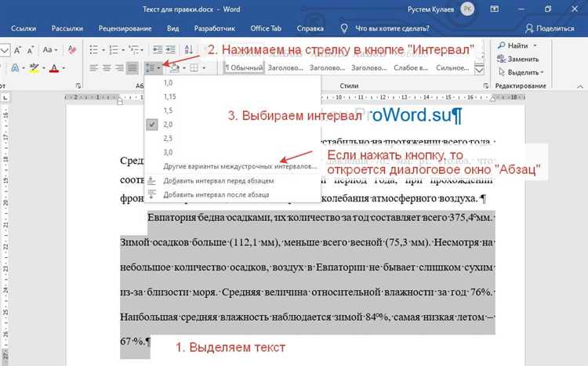Viewport: 588px width, 366px height.
Task: Click the bulleted list icon
Action: [94, 49]
